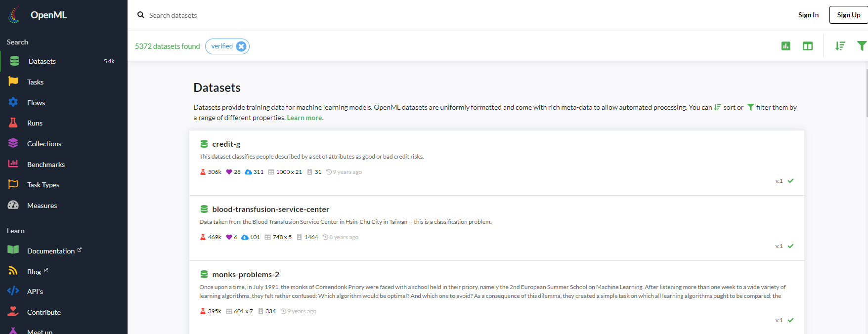Click the Contribute hand-heart icon
The height and width of the screenshot is (334, 868).
(13, 311)
